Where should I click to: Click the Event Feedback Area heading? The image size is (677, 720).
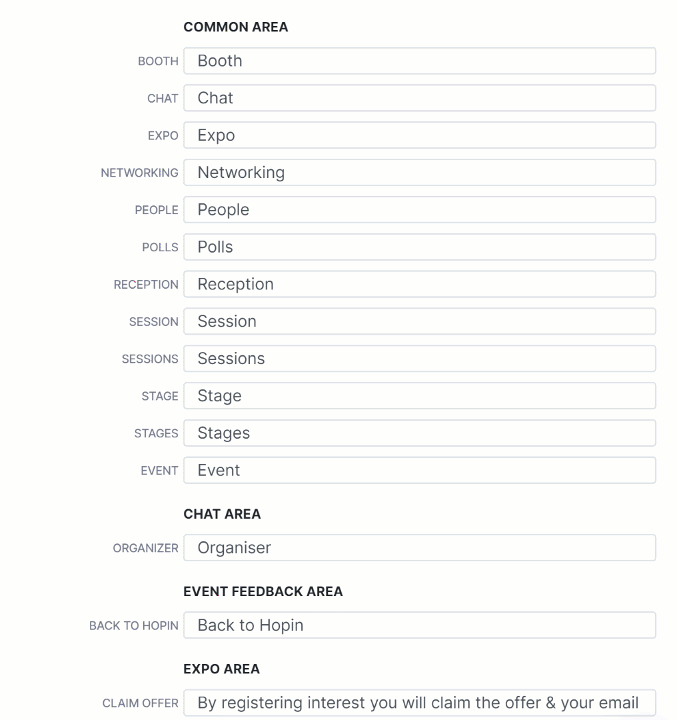[263, 591]
